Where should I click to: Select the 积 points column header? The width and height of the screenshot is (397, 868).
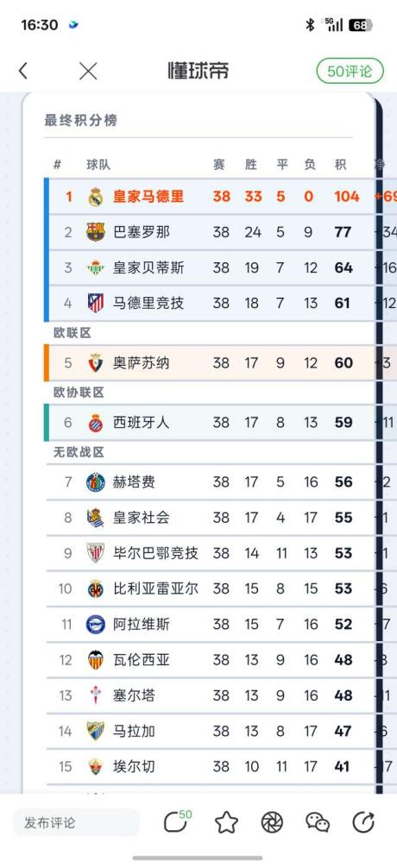pyautogui.click(x=340, y=165)
